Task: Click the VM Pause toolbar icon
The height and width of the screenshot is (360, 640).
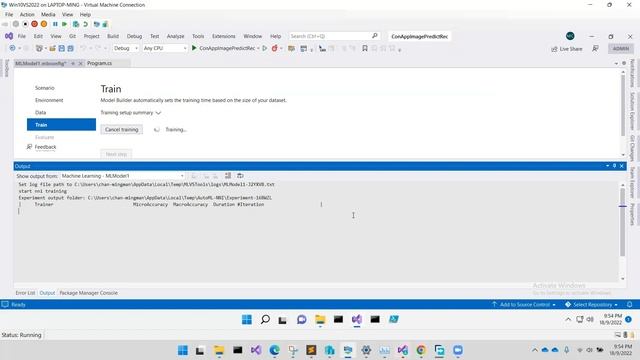Action: [x=55, y=24]
